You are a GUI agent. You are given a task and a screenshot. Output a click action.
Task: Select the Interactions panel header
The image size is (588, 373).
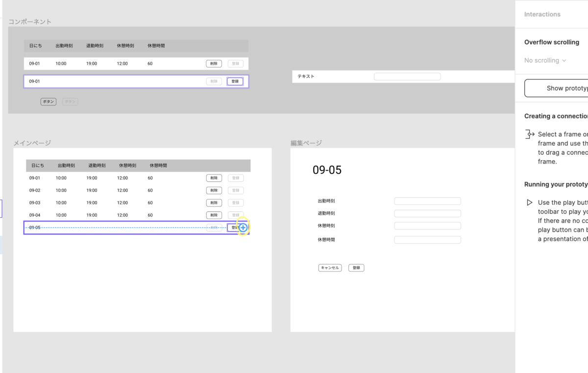click(542, 14)
